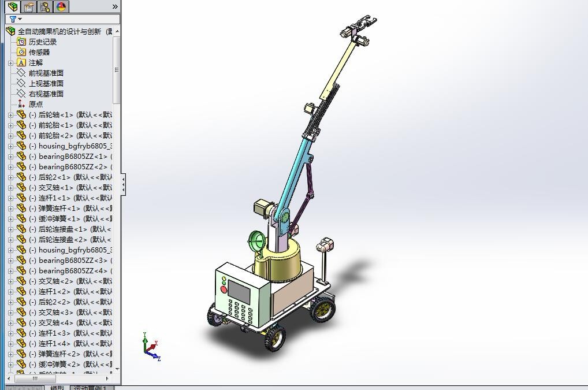Click the 交叉轴<2> part icon

(21, 281)
